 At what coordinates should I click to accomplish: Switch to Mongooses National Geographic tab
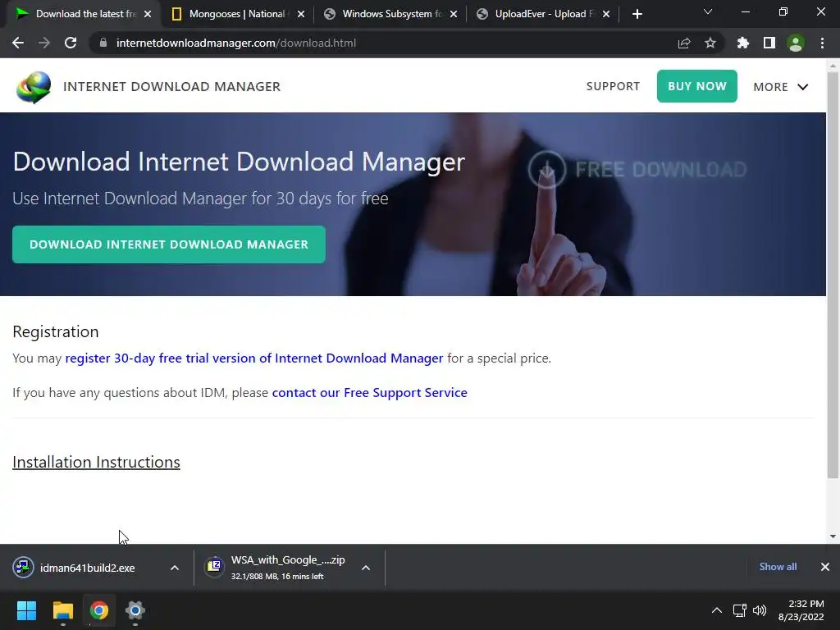pyautogui.click(x=236, y=14)
